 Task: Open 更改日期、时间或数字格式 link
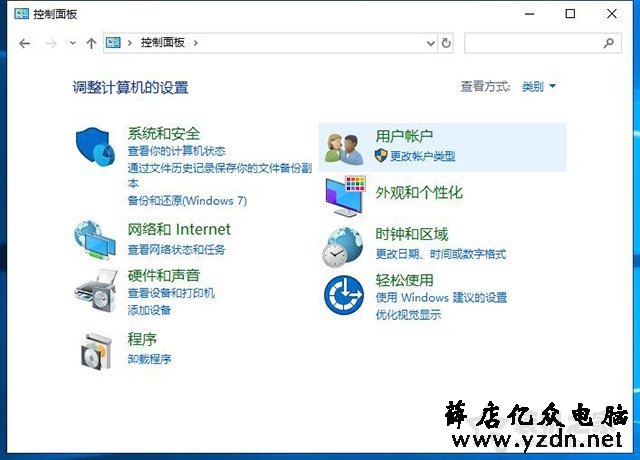pos(441,254)
